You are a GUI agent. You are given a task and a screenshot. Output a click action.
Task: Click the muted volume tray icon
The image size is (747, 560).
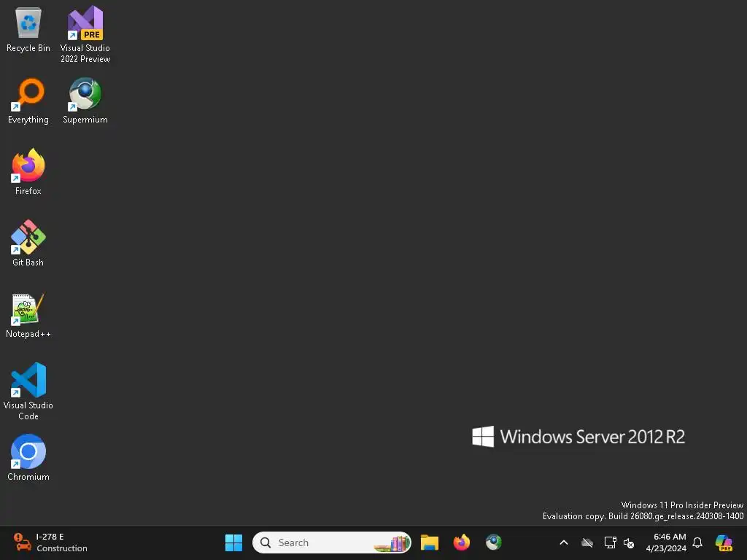(x=629, y=542)
